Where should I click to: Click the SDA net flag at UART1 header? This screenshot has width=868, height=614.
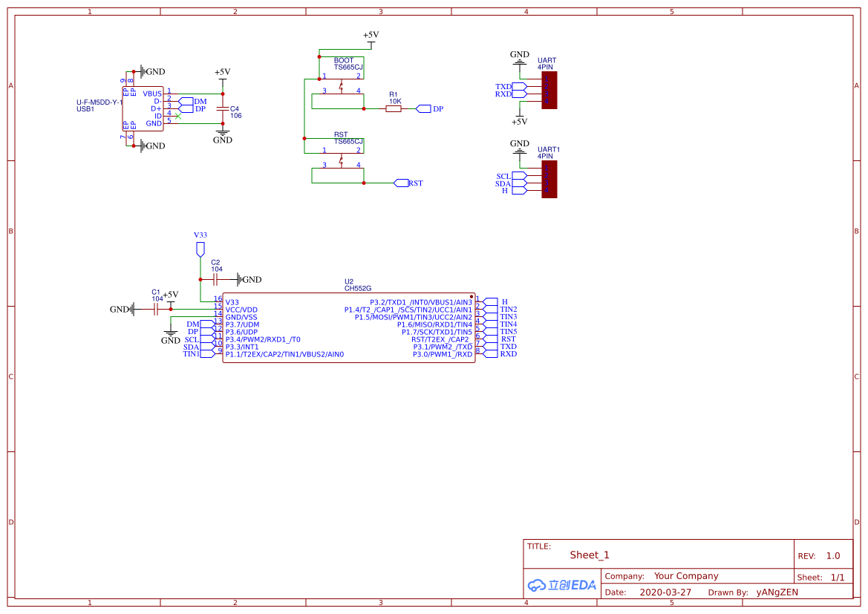click(x=520, y=183)
